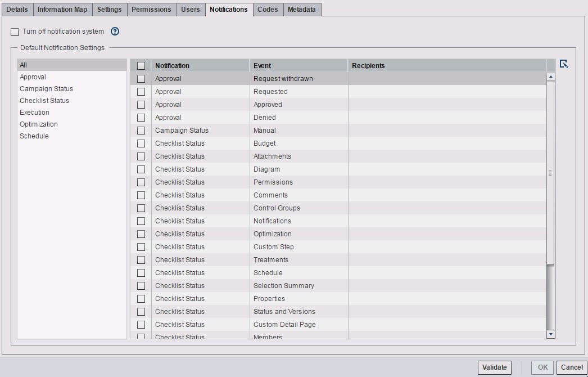
Task: Open help for the notification system option
Action: click(x=115, y=32)
